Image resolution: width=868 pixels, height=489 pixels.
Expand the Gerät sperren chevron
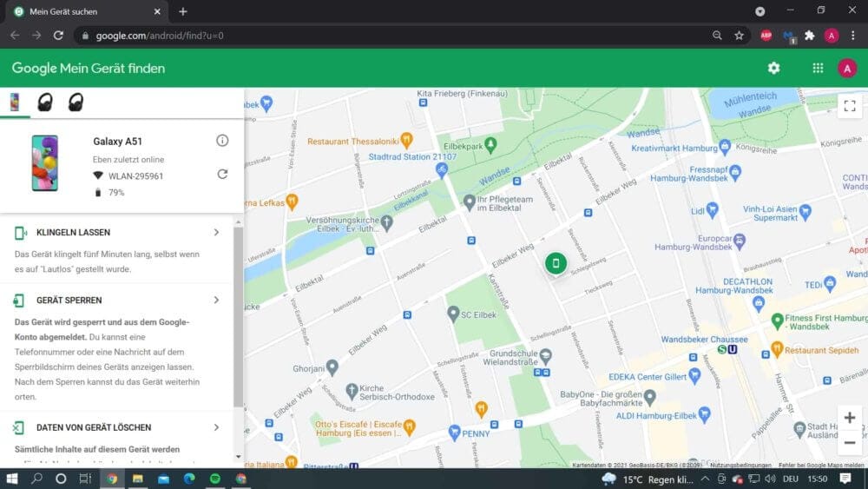(216, 301)
